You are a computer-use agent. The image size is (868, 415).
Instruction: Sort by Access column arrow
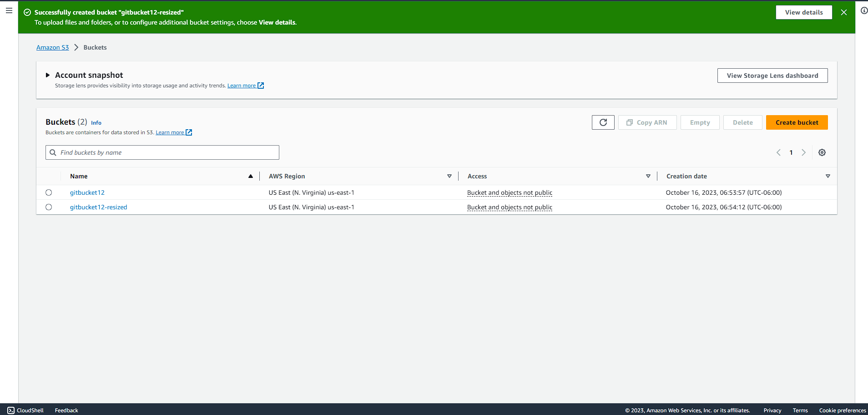(648, 176)
